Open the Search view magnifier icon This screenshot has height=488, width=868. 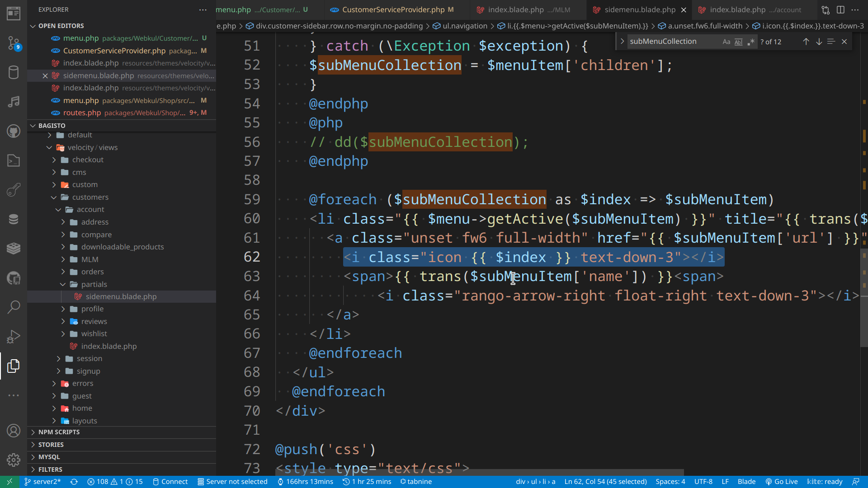coord(14,307)
